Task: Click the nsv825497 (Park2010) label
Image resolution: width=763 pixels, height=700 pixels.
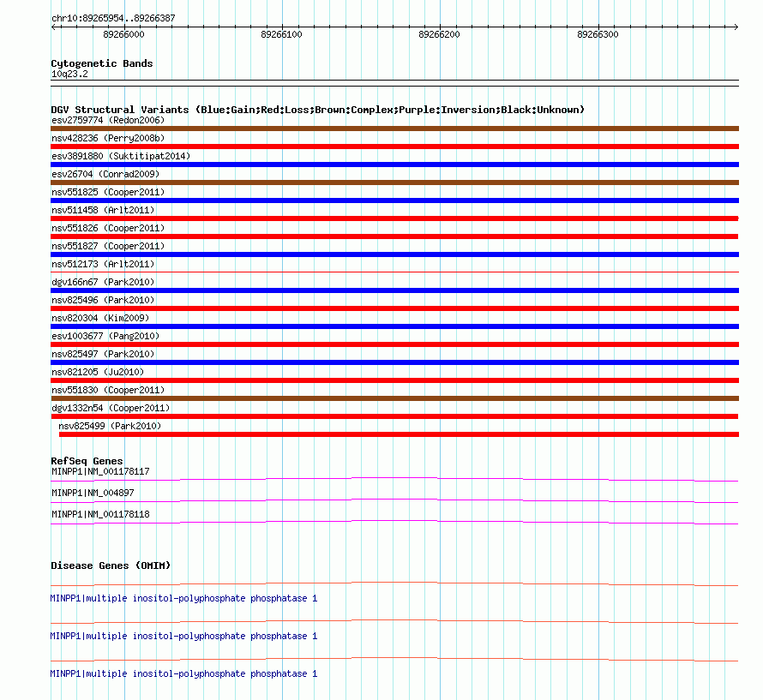Action: tap(103, 354)
